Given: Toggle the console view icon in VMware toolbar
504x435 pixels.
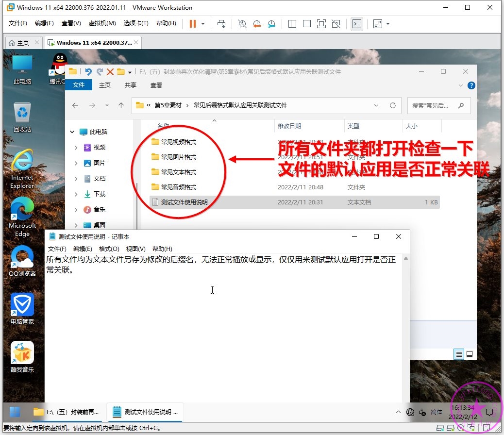Looking at the screenshot, I should tap(357, 23).
